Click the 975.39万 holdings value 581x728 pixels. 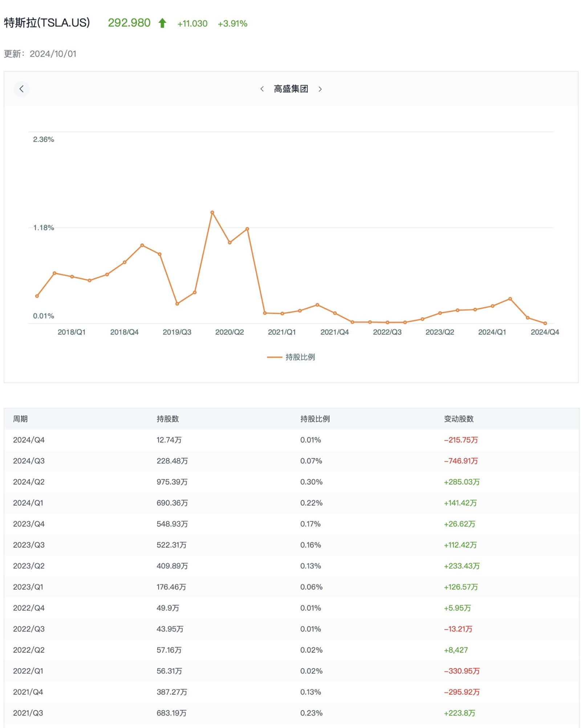click(x=172, y=482)
